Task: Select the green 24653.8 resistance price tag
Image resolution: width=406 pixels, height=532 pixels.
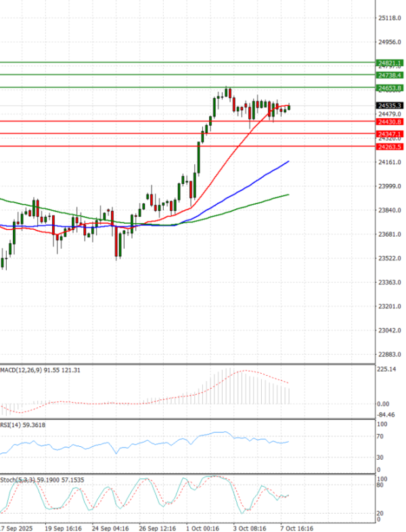Action: (390, 88)
